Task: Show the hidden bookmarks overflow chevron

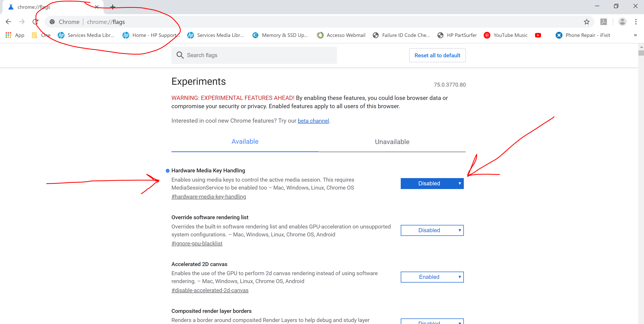Action: pos(635,35)
